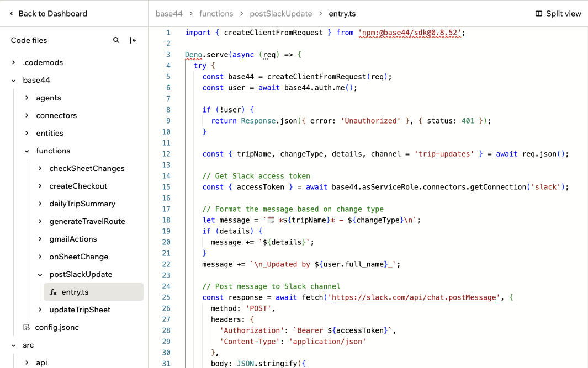The image size is (588, 368).
Task: Select the entry.ts file in tree
Action: (93, 292)
